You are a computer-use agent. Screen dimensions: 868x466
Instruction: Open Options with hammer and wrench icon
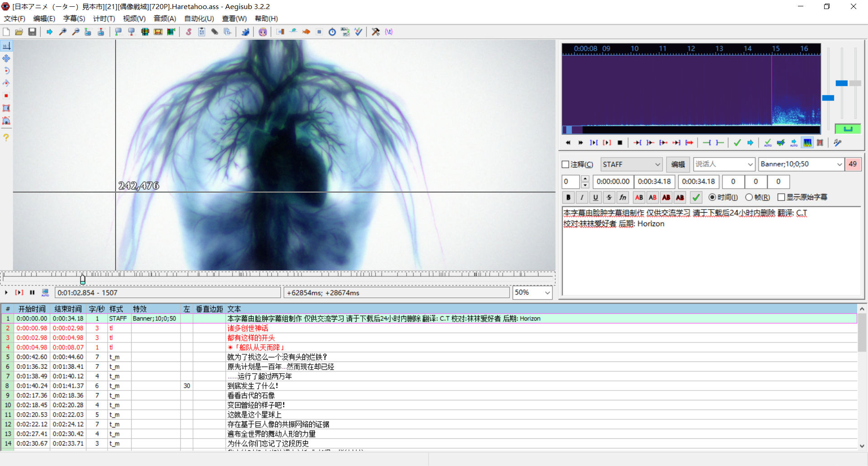click(376, 32)
